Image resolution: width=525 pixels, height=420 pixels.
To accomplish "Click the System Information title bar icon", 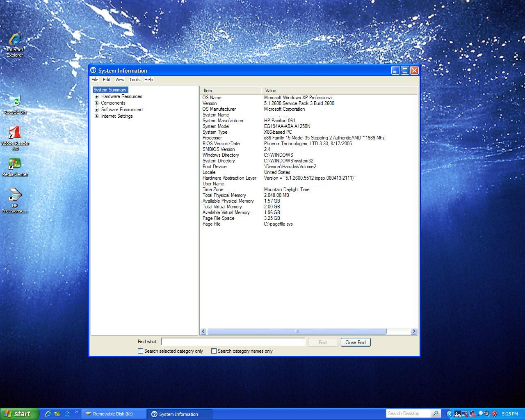I will [94, 70].
